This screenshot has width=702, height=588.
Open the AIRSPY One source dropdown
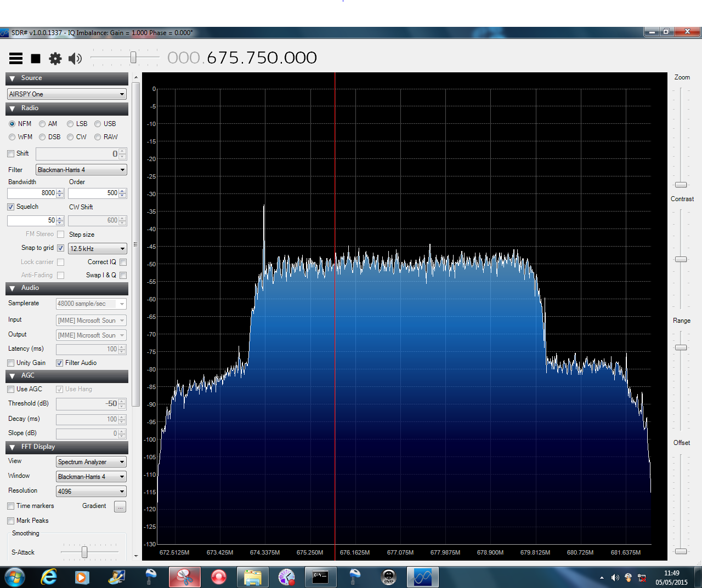(67, 94)
